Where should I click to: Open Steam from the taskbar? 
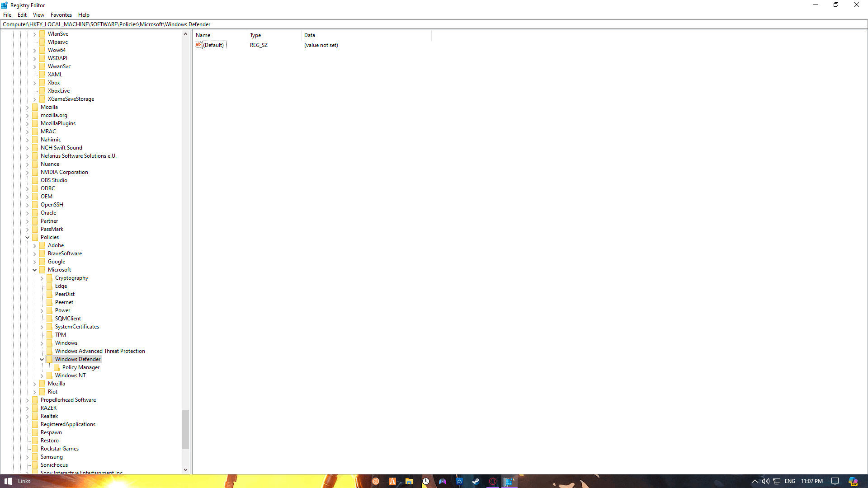476,481
